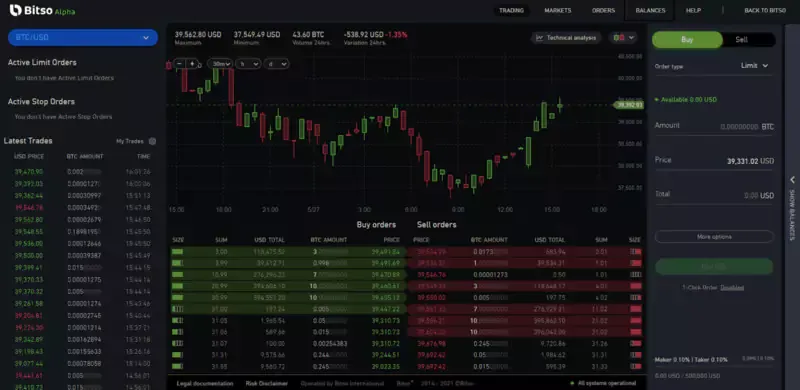This screenshot has width=800, height=390.
Task: Toggle the My Trades switch icon
Action: [x=152, y=141]
